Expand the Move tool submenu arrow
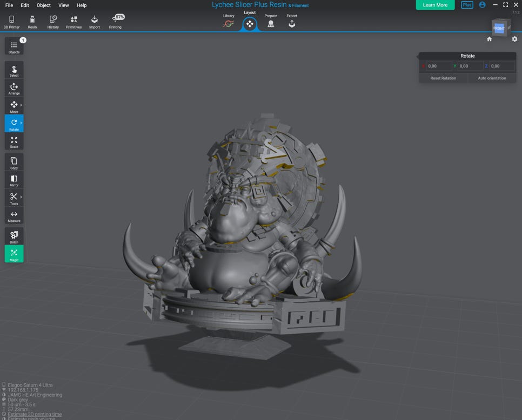Viewport: 522px width, 420px height. click(x=21, y=105)
